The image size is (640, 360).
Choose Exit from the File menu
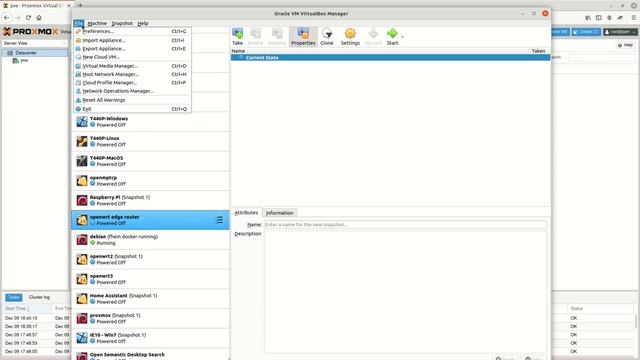click(132, 109)
